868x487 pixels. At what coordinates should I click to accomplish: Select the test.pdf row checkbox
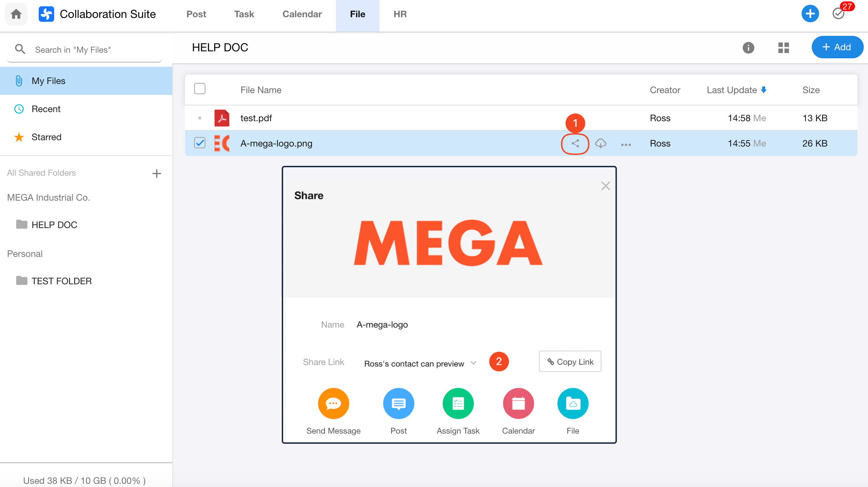pos(200,118)
